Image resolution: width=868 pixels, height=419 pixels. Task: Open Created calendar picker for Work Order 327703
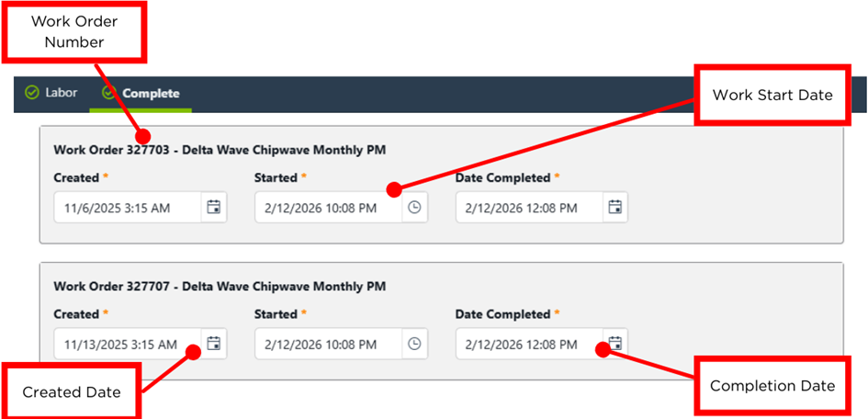point(214,208)
